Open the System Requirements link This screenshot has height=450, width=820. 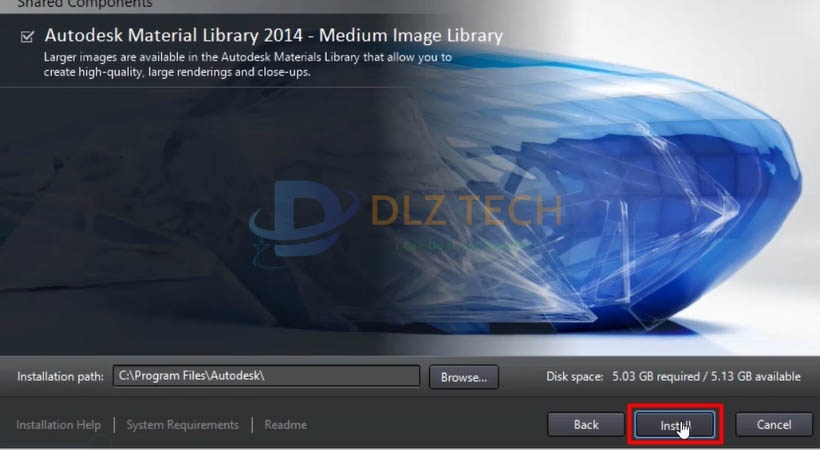pos(183,425)
